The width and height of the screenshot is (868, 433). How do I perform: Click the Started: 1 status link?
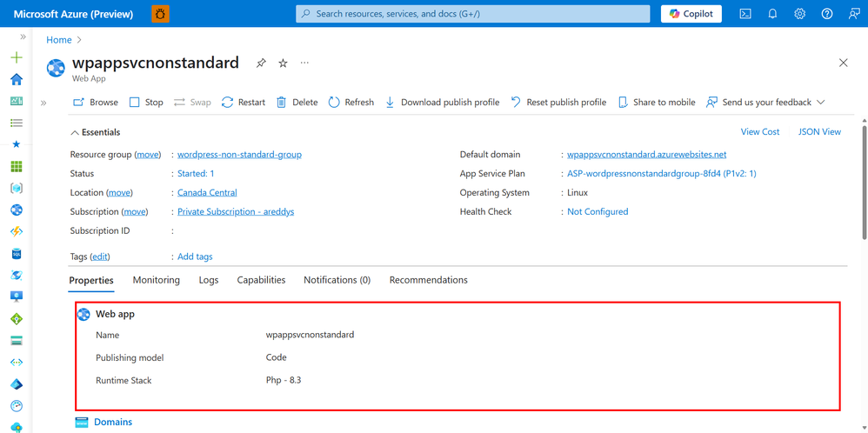point(196,173)
